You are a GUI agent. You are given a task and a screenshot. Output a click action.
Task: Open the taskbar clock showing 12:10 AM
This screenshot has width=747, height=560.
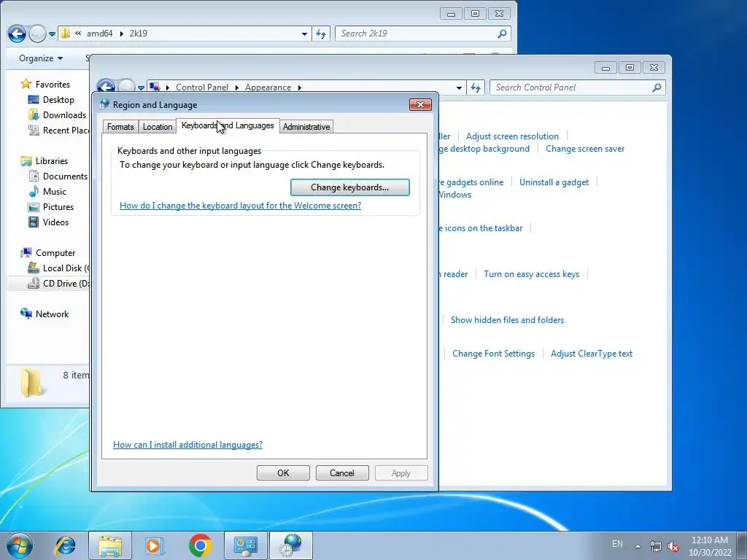click(x=710, y=546)
